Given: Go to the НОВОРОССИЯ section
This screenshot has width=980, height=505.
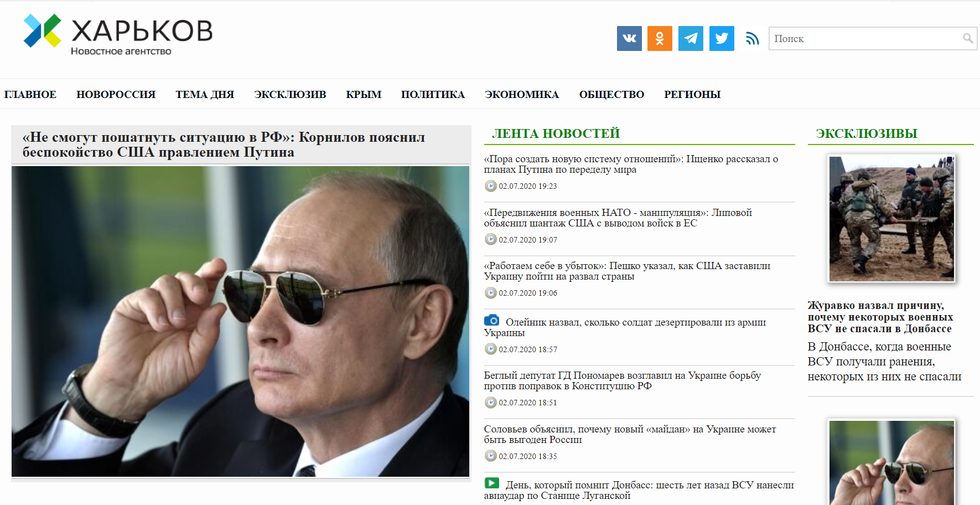Looking at the screenshot, I should (116, 94).
